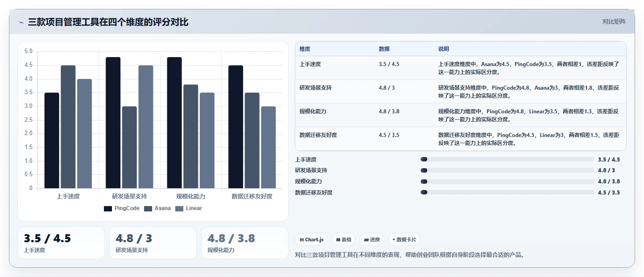
Task: Click the pulse icon beside the title
Action: (21, 22)
